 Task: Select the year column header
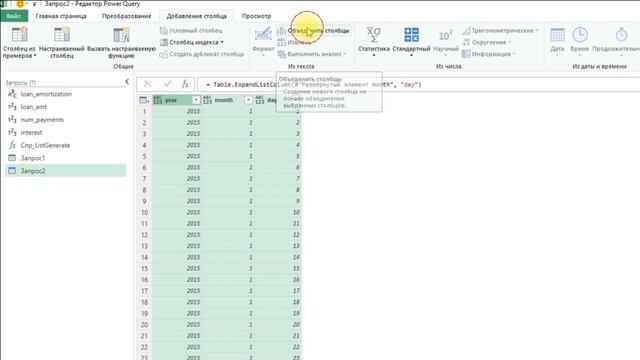click(x=176, y=100)
